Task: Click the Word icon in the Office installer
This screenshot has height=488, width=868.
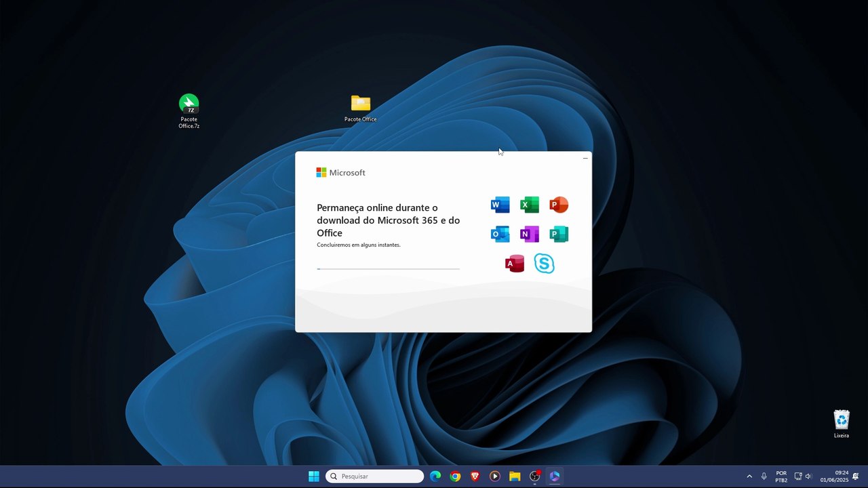Action: coord(500,205)
